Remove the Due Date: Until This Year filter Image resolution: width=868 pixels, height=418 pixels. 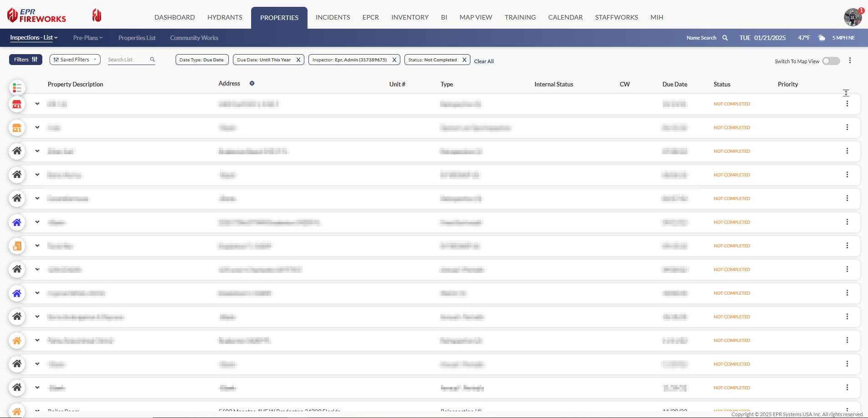pos(298,60)
